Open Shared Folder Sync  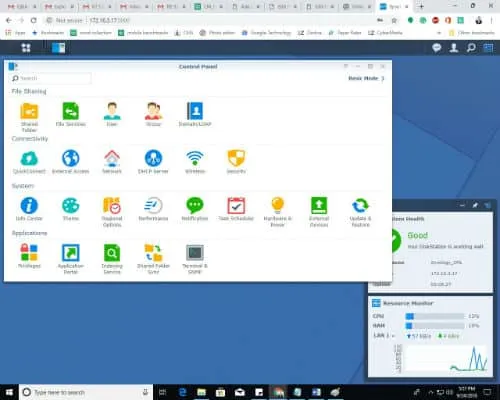[153, 259]
